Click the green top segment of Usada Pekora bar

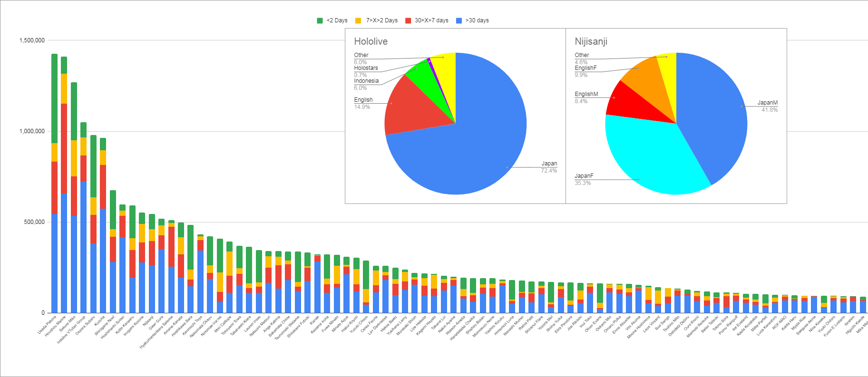(x=54, y=98)
